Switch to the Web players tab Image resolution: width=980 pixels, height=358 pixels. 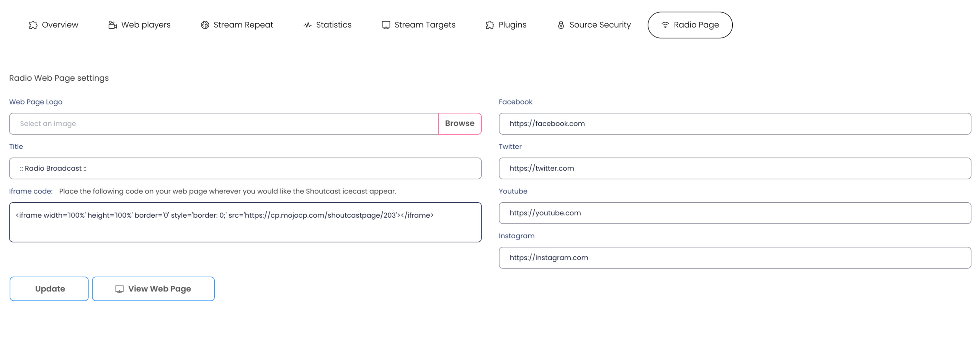point(145,25)
